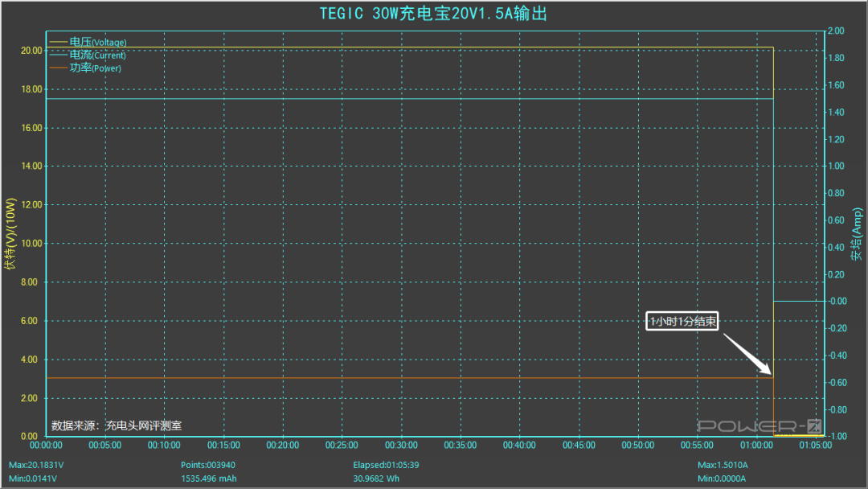The width and height of the screenshot is (868, 489).
Task: Click the 01:05:00 time axis tick
Action: coord(816,446)
